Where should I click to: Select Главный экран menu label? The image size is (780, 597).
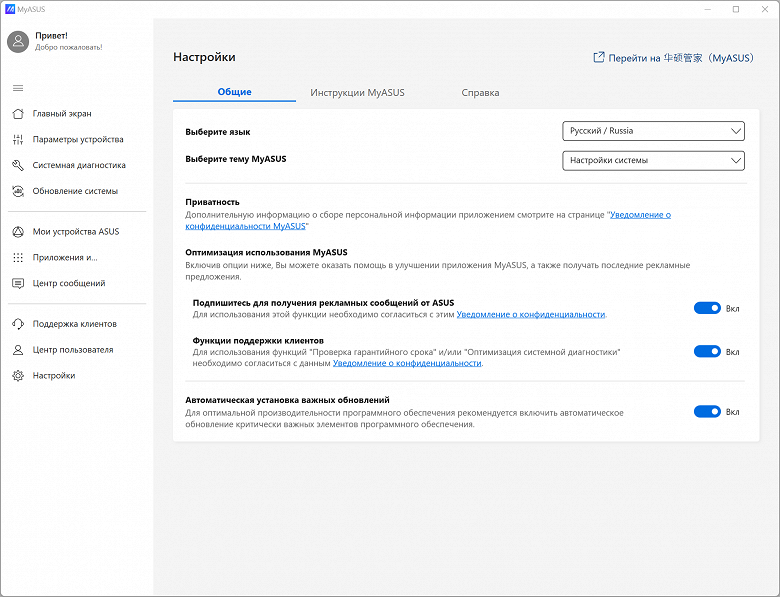(62, 113)
